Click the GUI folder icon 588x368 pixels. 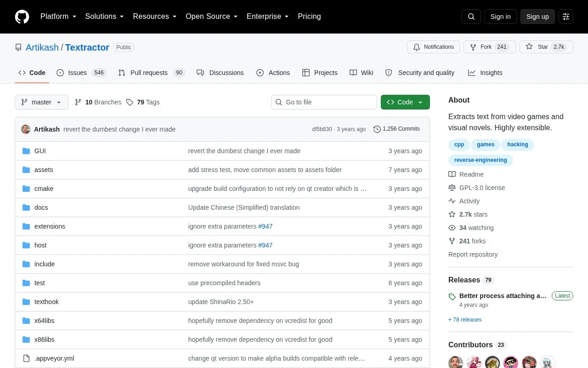pos(26,151)
